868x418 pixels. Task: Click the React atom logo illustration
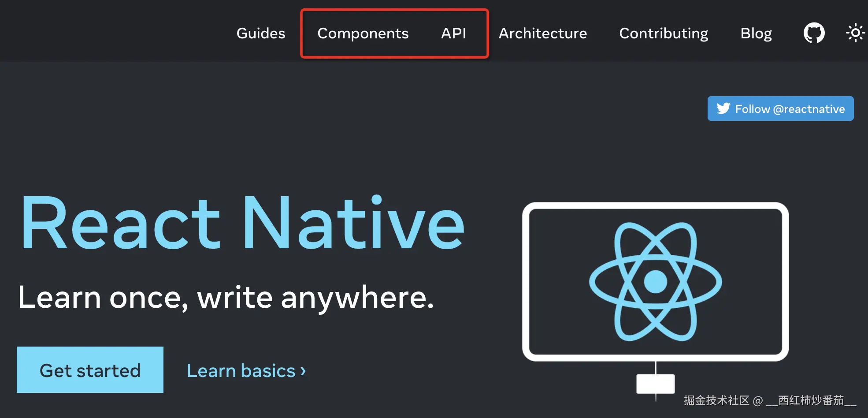coord(655,281)
